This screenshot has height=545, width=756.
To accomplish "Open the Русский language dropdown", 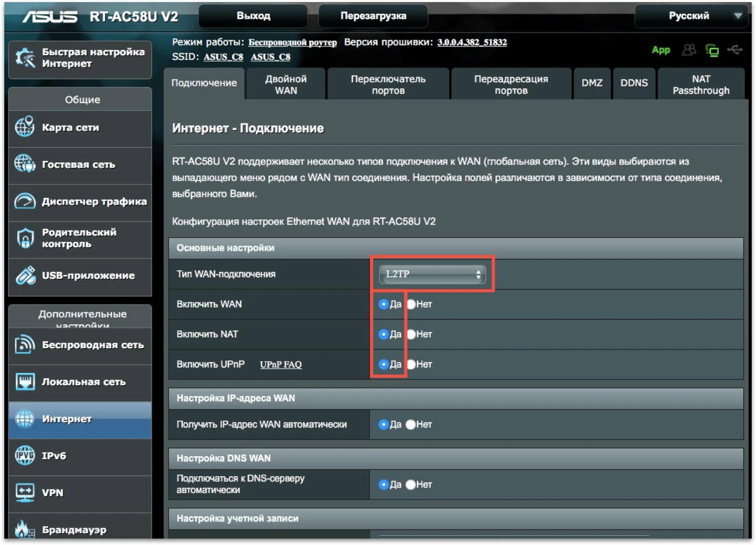I will (x=692, y=16).
